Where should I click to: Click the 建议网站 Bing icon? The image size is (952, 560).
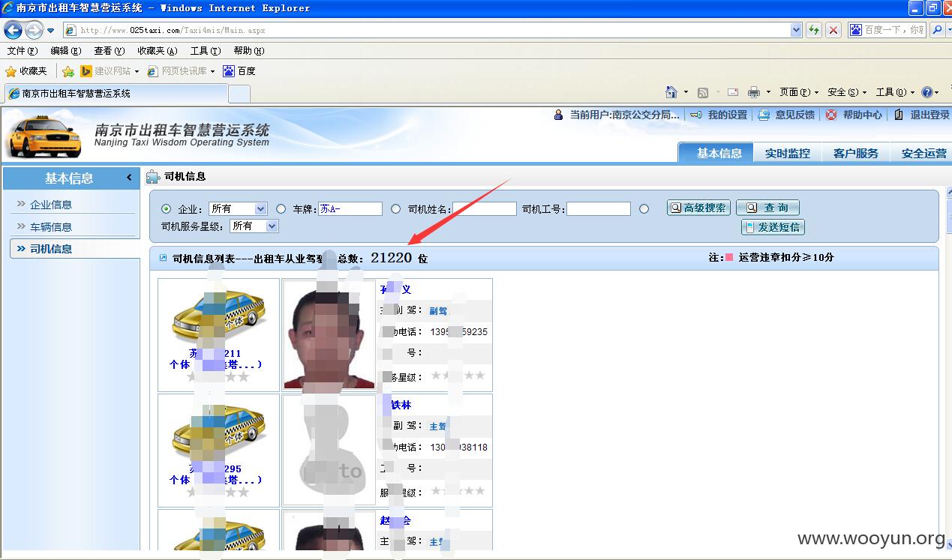coord(86,71)
